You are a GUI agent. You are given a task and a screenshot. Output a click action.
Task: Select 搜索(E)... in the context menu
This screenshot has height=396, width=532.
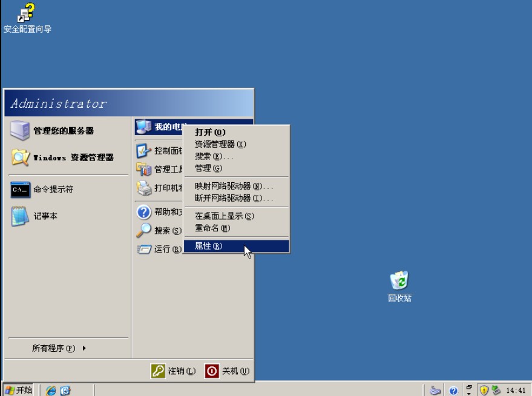[x=237, y=156]
